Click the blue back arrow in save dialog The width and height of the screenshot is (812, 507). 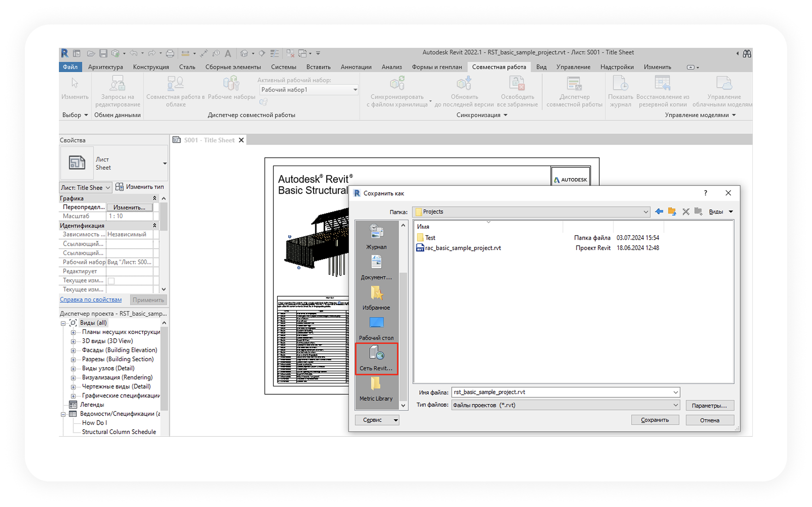tap(659, 212)
